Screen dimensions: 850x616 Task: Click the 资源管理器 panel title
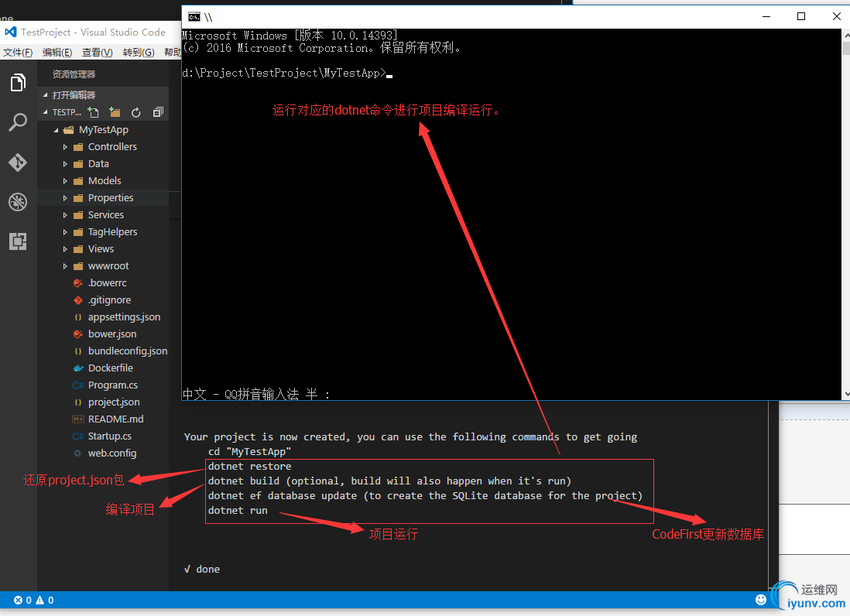[74, 74]
